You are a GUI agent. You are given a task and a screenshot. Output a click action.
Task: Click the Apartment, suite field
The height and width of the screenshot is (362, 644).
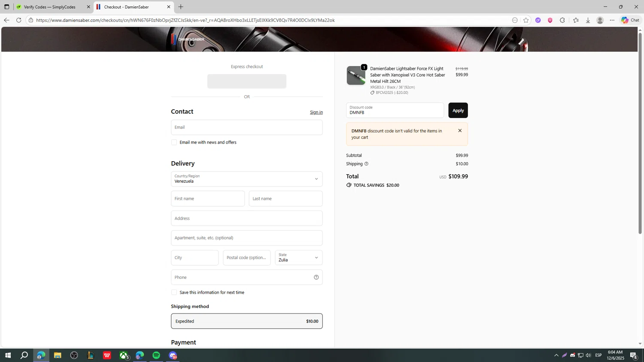click(247, 238)
